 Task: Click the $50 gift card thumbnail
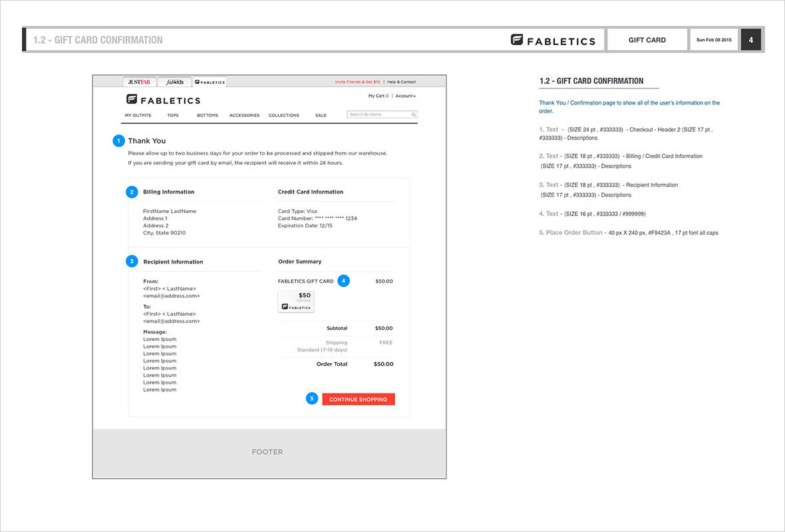point(296,301)
